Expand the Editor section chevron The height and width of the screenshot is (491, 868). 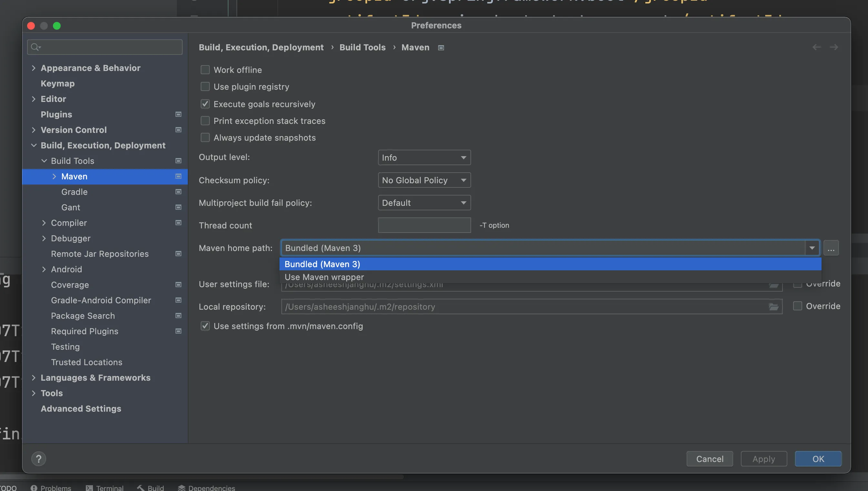tap(33, 99)
